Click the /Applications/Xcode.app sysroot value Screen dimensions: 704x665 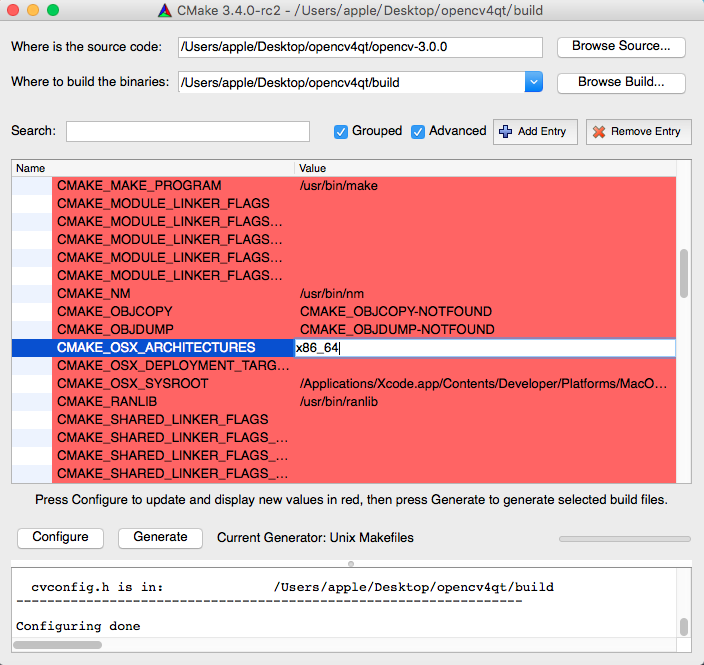pyautogui.click(x=484, y=383)
